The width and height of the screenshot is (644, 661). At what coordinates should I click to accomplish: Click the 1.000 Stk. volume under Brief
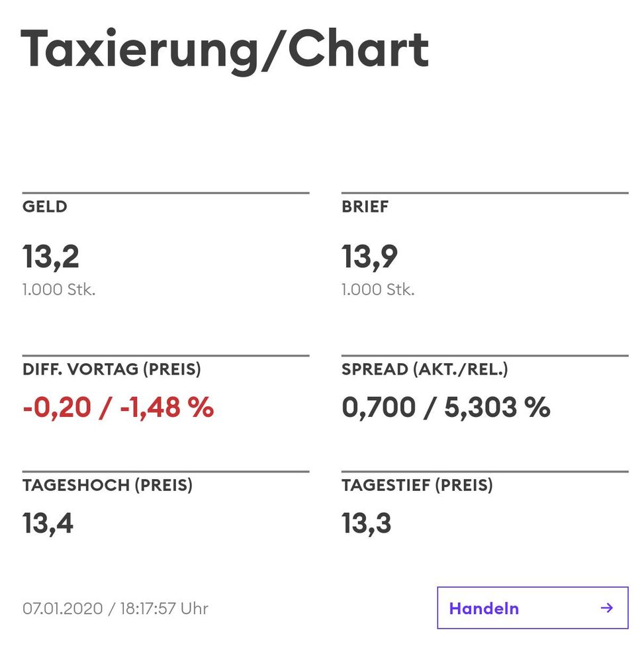point(378,290)
